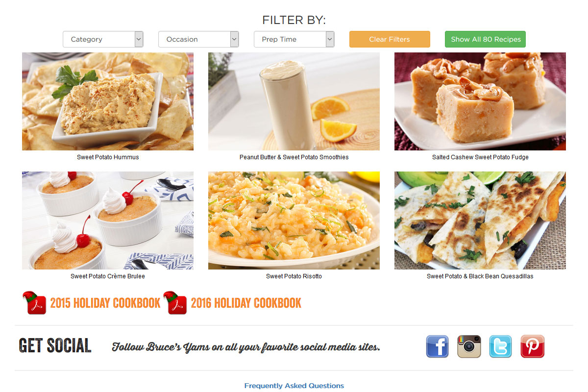The width and height of the screenshot is (588, 392).
Task: Click the Sweet Potato Risotto title link
Action: pyautogui.click(x=294, y=276)
